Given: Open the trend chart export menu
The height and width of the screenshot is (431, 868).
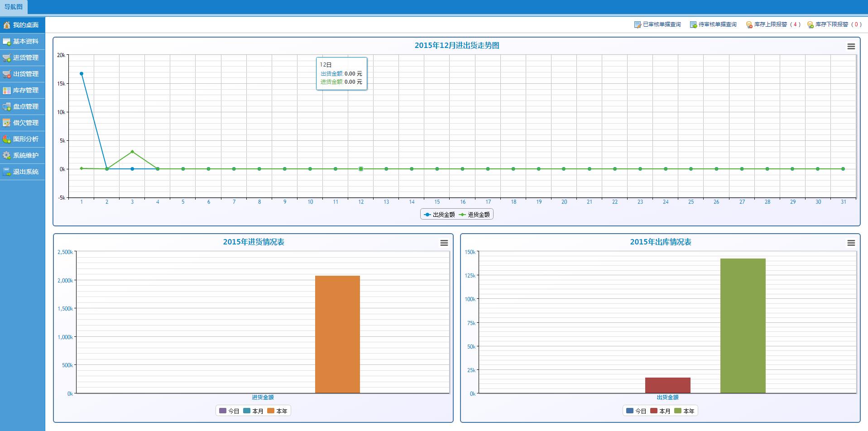Looking at the screenshot, I should tap(851, 47).
